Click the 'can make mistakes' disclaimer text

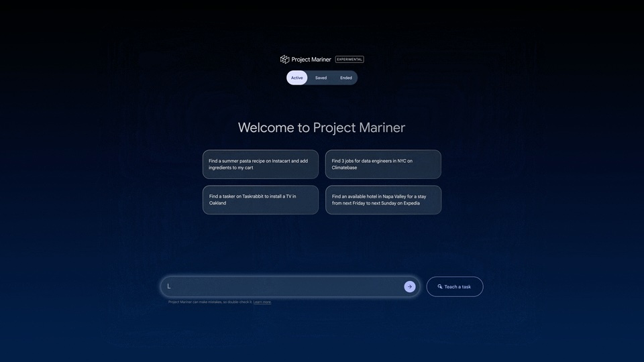(209, 302)
